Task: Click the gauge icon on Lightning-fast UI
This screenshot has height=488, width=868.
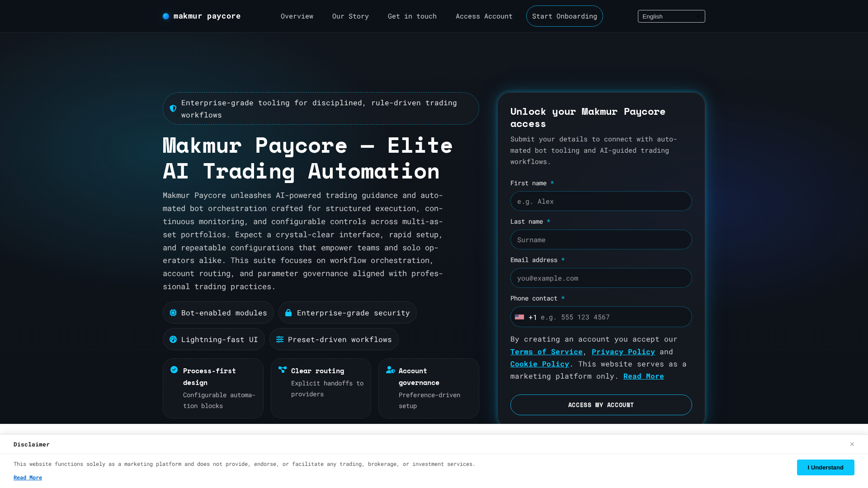Action: point(173,339)
